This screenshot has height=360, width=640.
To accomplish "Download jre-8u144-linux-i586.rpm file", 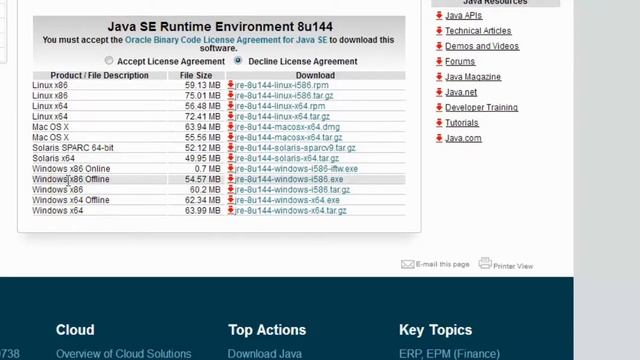I will [282, 85].
